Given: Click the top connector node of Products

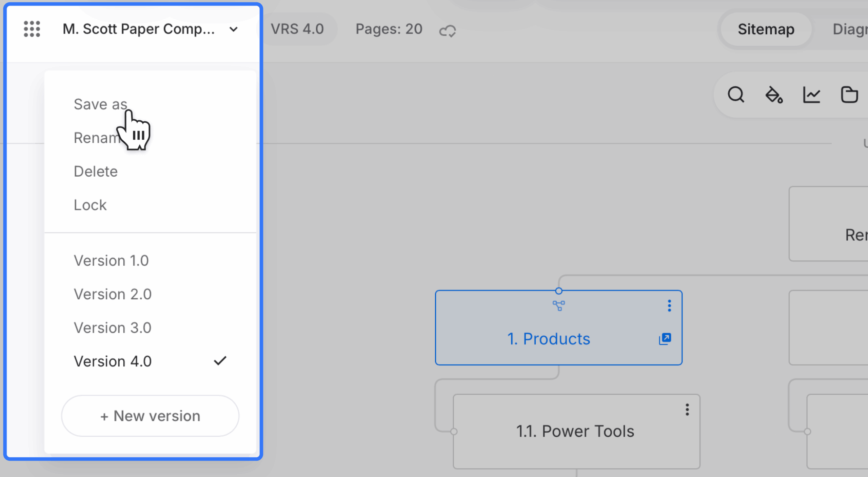Looking at the screenshot, I should coord(558,291).
